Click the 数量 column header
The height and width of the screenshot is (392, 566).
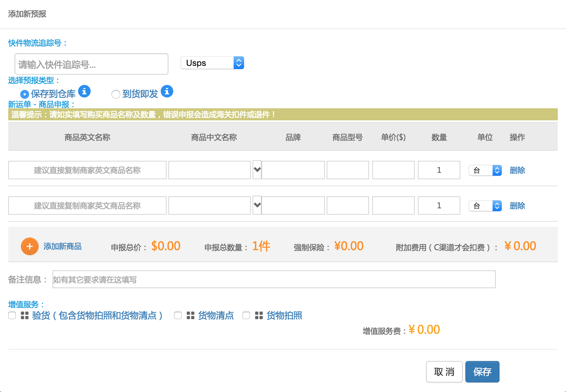tap(439, 137)
